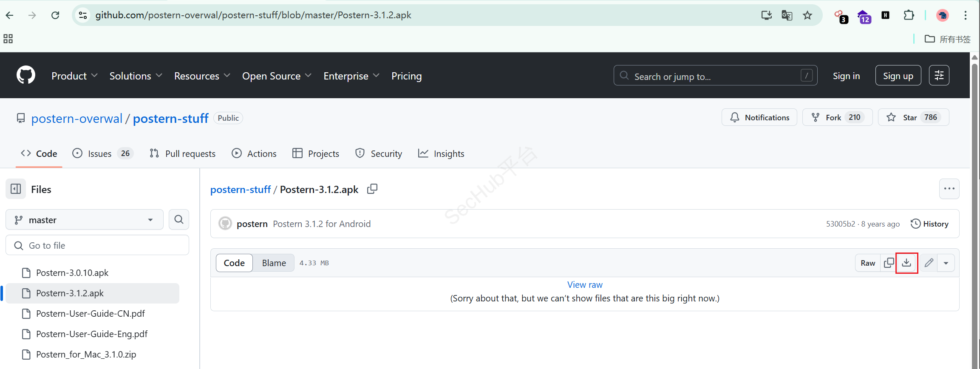Collapse the Files side panel icon
The image size is (980, 369).
tap(16, 189)
